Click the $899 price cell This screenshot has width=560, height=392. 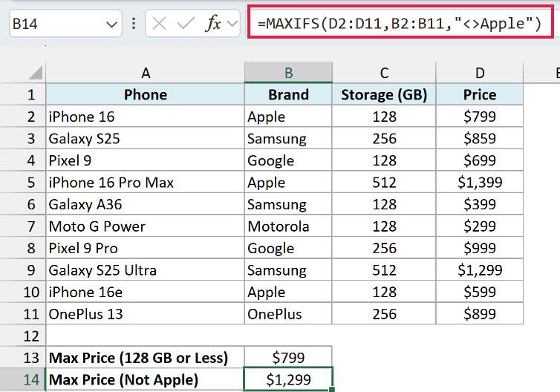pos(480,314)
